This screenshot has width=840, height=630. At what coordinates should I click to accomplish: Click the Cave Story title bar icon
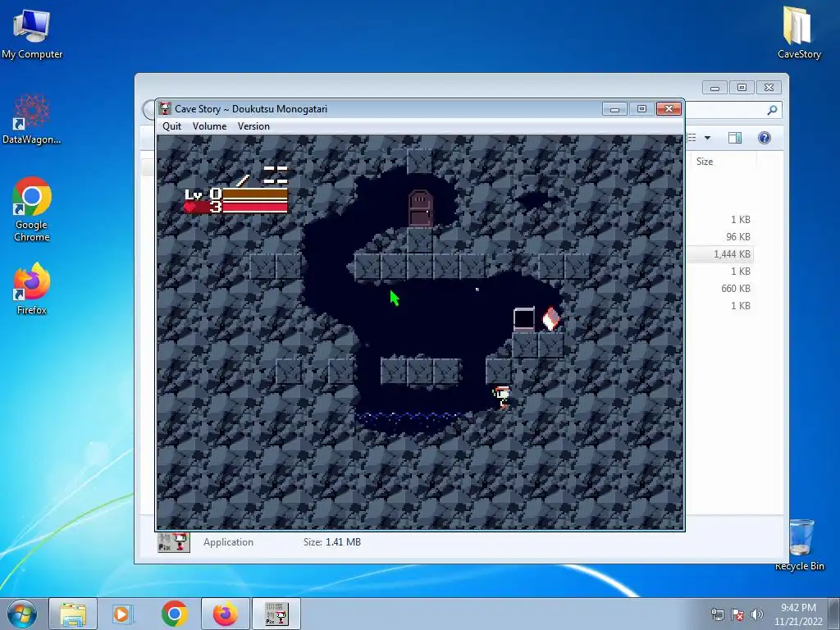[165, 109]
